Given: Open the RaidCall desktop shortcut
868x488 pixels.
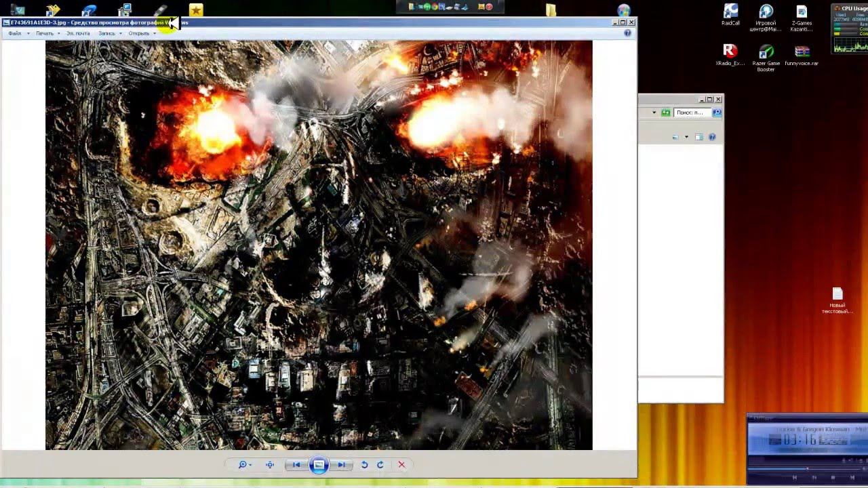Looking at the screenshot, I should pos(730,15).
